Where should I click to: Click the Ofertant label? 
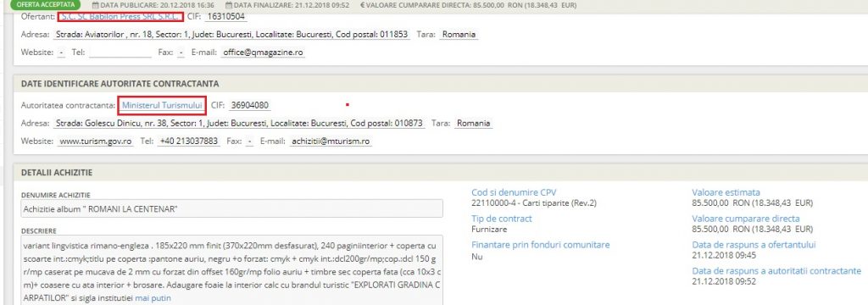click(x=37, y=17)
